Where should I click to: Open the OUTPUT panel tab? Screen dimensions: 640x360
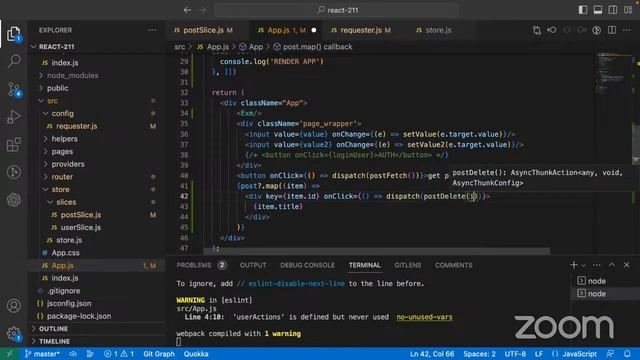253,265
